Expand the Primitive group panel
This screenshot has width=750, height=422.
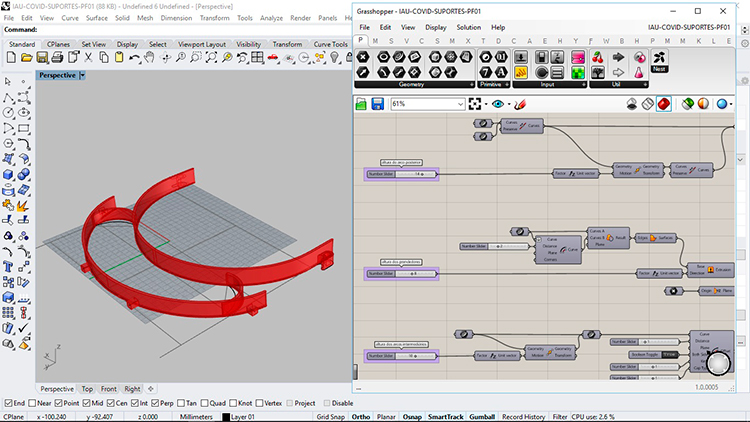[x=507, y=85]
